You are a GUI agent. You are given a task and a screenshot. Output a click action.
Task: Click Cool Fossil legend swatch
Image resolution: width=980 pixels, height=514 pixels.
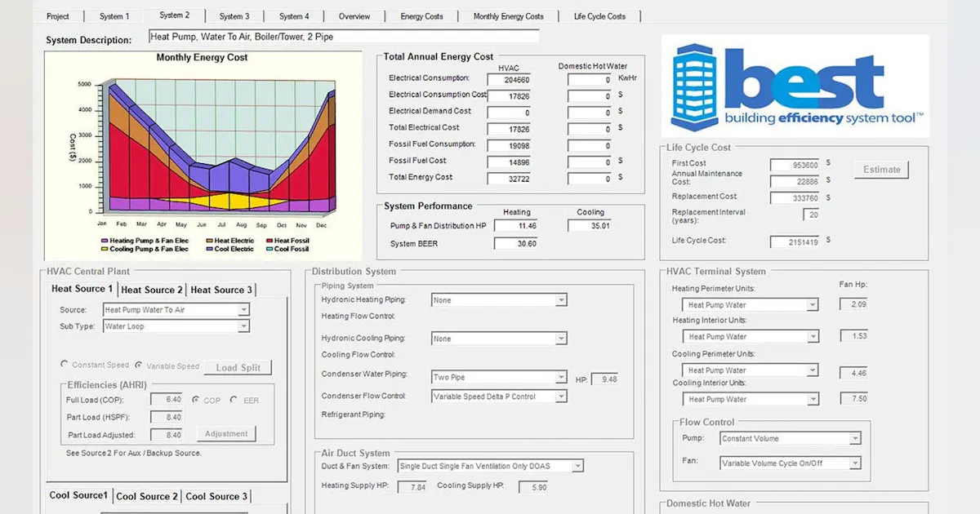coord(268,250)
